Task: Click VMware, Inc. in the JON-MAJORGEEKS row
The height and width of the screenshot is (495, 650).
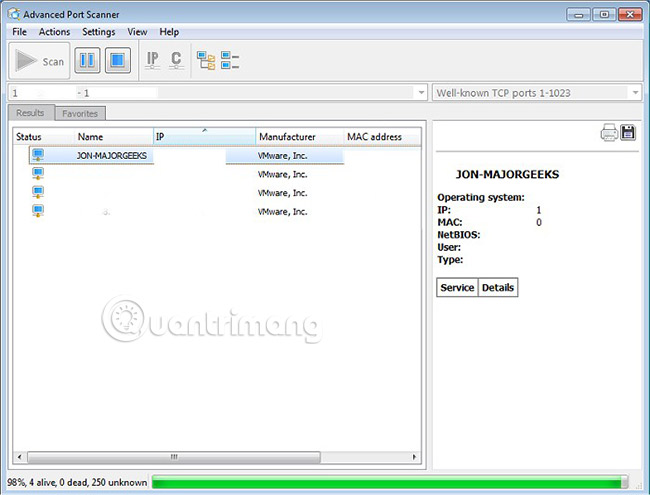Action: tap(282, 156)
